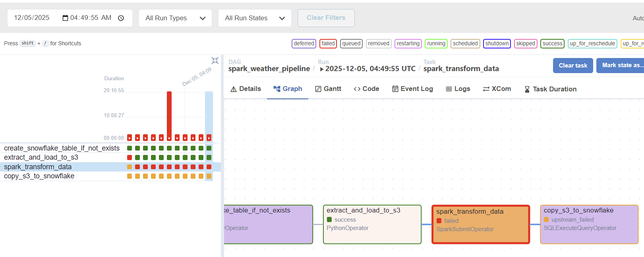The height and width of the screenshot is (257, 644).
Task: Open the clock time picker icon
Action: [121, 18]
